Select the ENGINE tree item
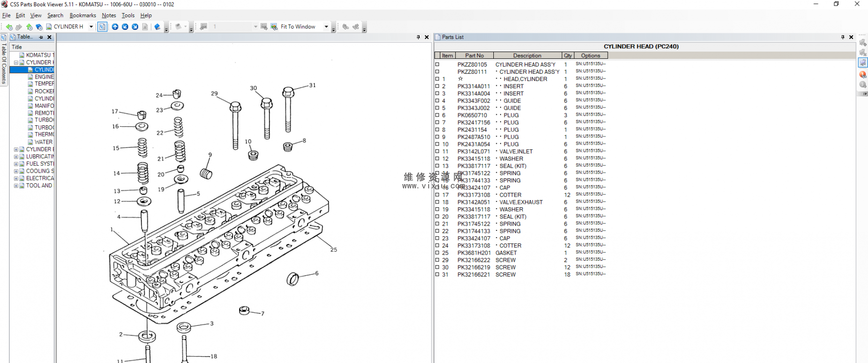Image resolution: width=868 pixels, height=363 pixels. (x=44, y=77)
